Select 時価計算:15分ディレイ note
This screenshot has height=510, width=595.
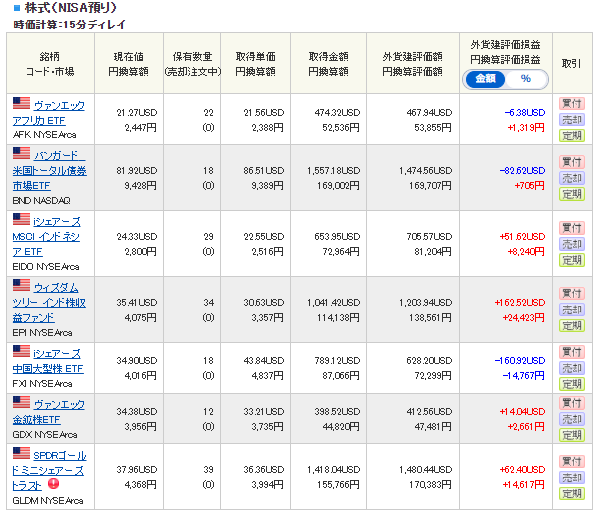click(69, 25)
